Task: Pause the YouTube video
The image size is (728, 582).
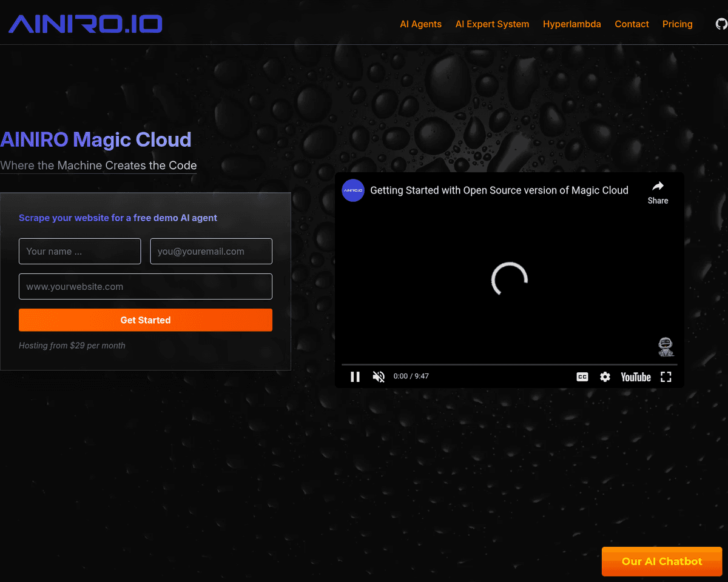Action: 356,376
